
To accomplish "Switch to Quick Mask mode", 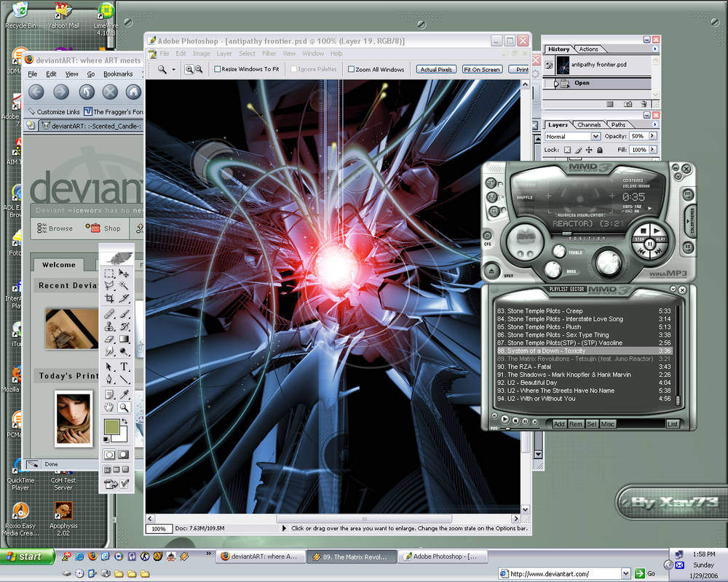I will coord(124,455).
